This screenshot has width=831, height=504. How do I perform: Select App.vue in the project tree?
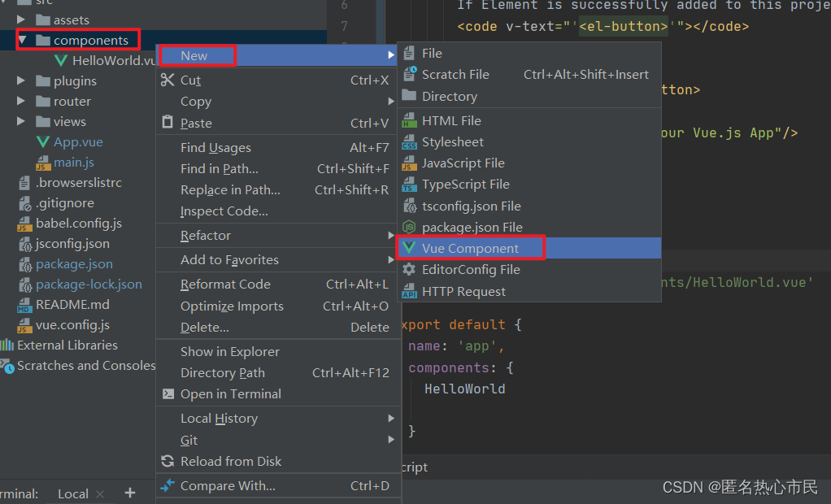(78, 142)
